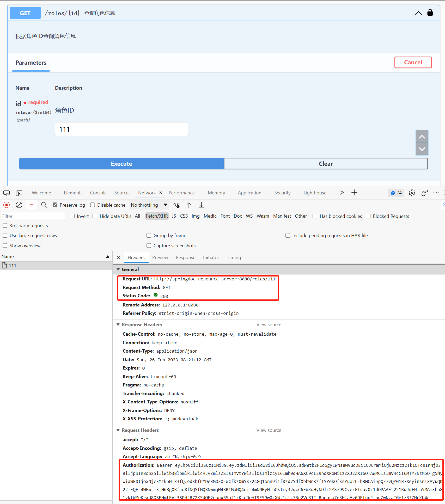Screen dimensions: 445x504
Task: Open DevTools settings
Action: click(x=412, y=193)
